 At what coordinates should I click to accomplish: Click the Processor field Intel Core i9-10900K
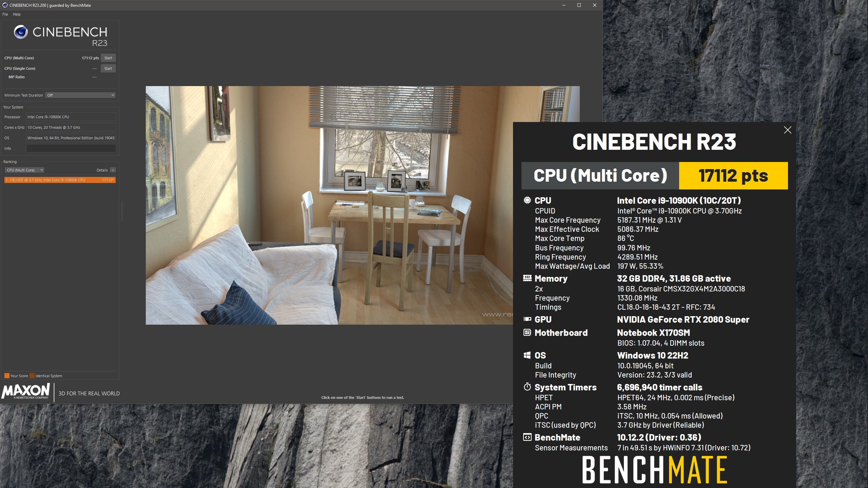click(71, 117)
